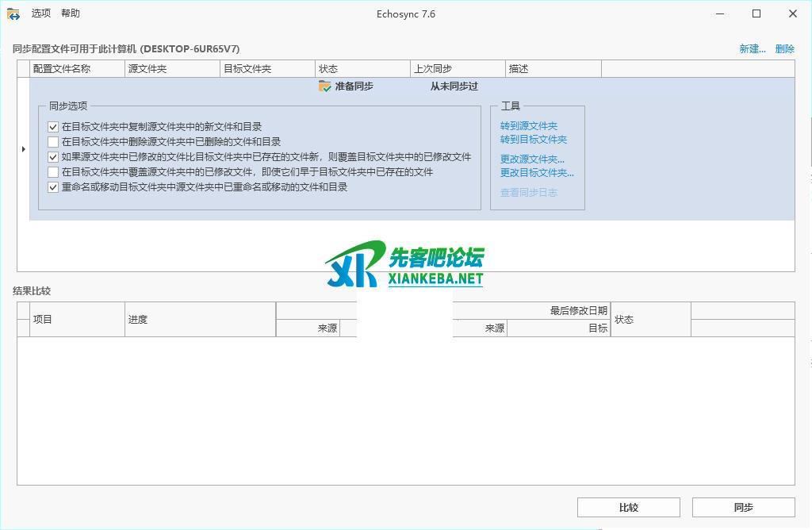812x530 pixels.
Task: Click the ready-to-sync status folder icon
Action: click(325, 86)
